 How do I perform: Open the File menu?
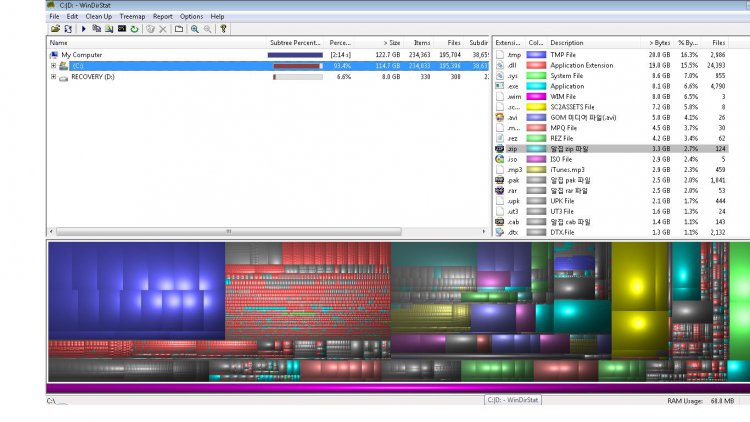click(55, 16)
